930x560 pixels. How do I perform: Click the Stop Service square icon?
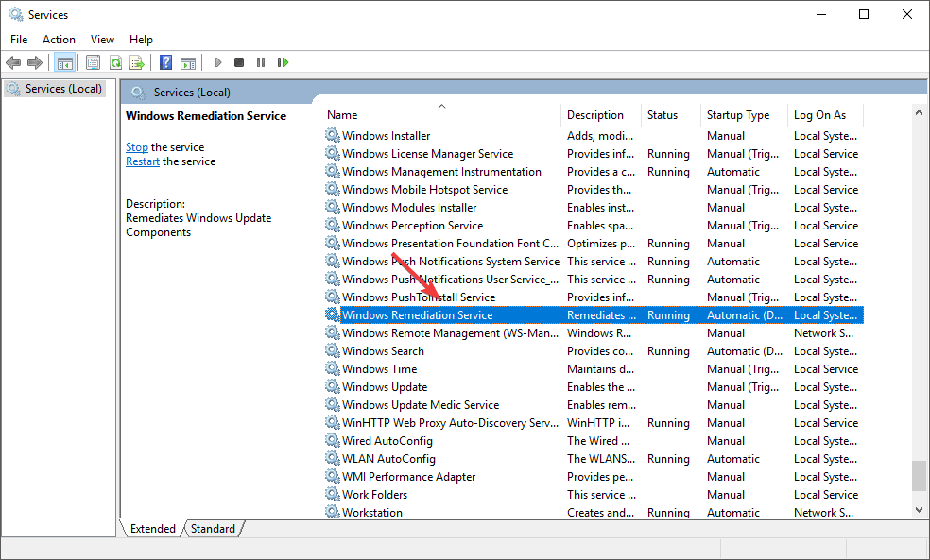pos(239,62)
